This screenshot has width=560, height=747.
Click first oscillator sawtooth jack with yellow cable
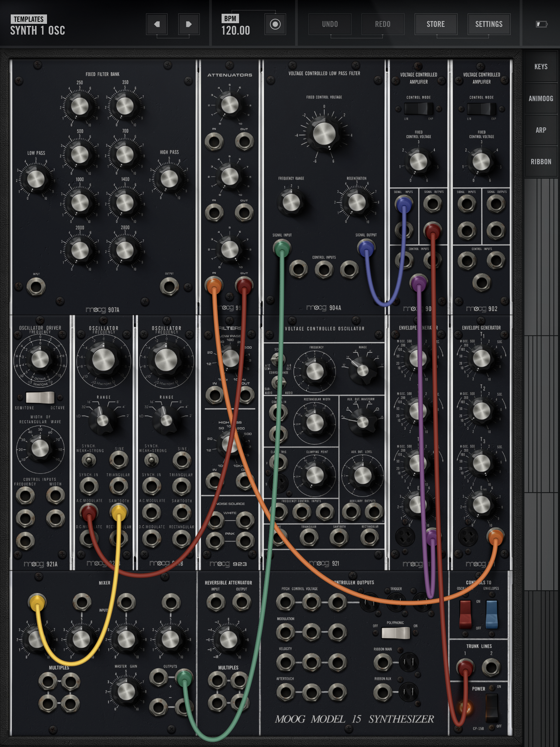pos(119,513)
